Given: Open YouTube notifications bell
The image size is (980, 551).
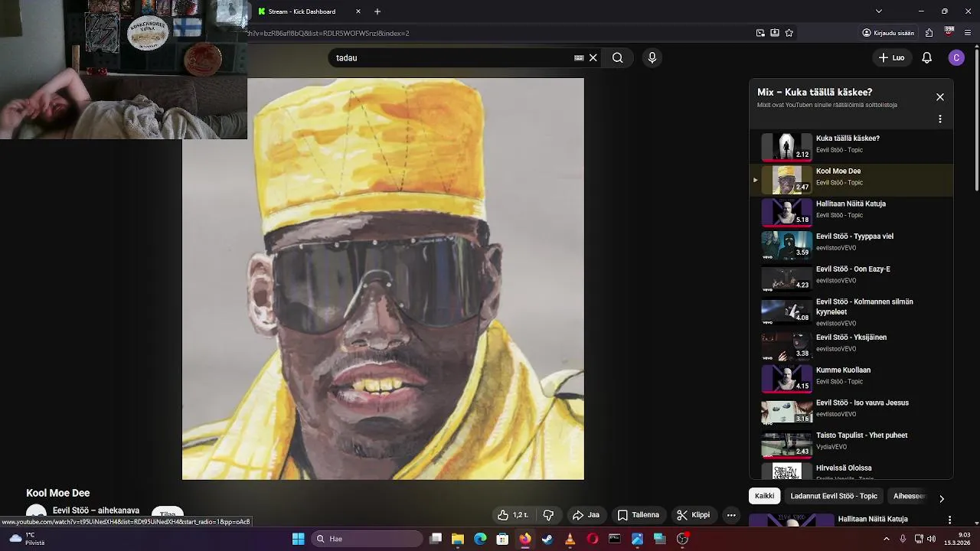Looking at the screenshot, I should pyautogui.click(x=926, y=57).
